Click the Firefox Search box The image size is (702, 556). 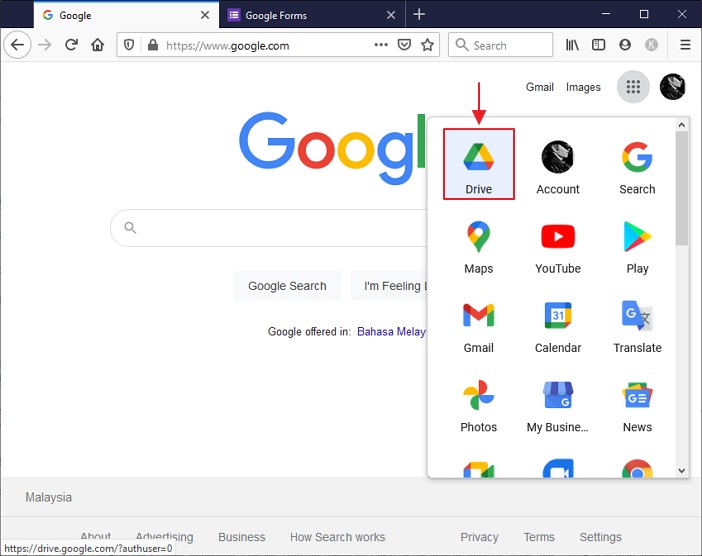point(501,45)
